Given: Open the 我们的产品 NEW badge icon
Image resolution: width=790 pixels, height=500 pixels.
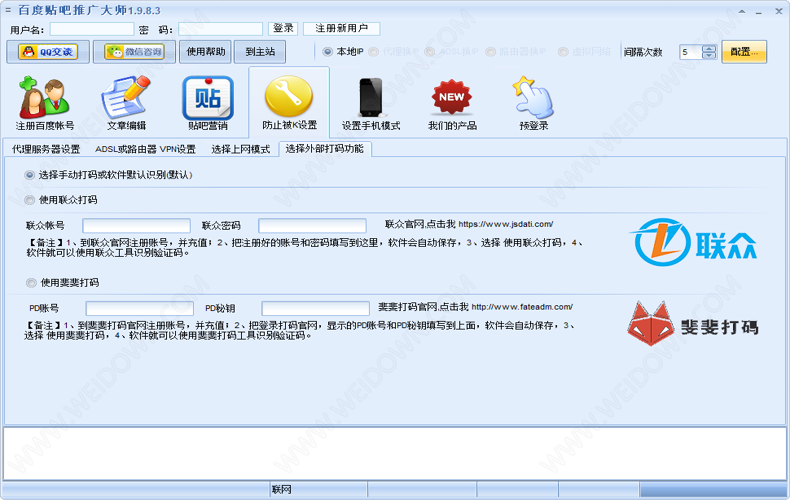Looking at the screenshot, I should tap(452, 103).
